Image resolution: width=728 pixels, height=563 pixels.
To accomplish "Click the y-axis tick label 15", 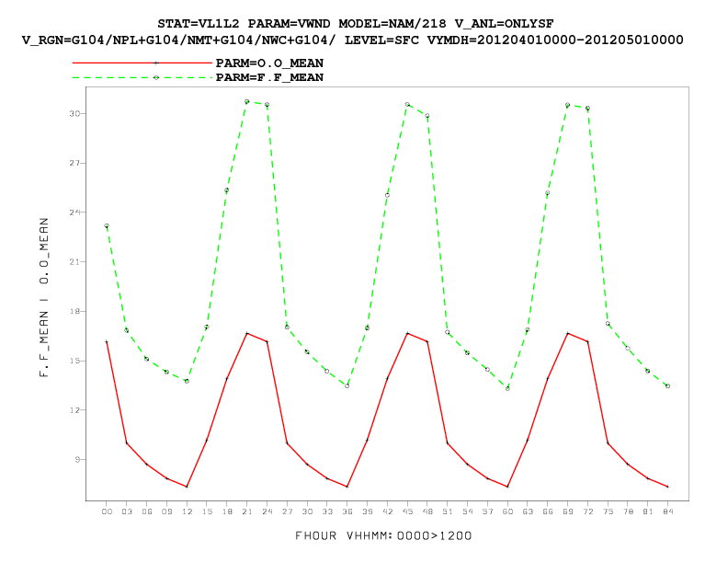I will pyautogui.click(x=74, y=361).
